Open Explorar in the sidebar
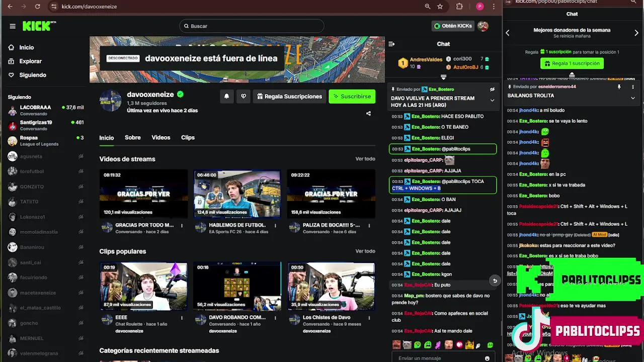This screenshot has width=644, height=362. click(x=30, y=61)
